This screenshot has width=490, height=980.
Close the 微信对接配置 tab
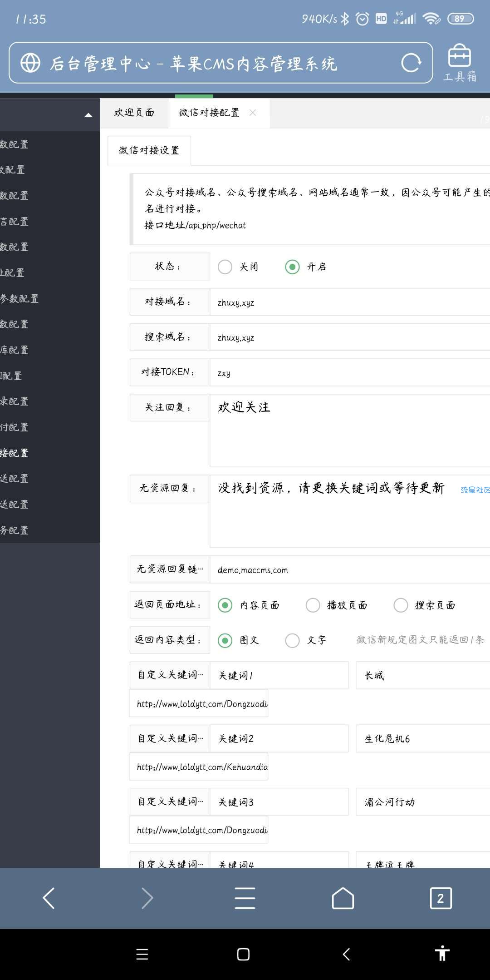253,113
